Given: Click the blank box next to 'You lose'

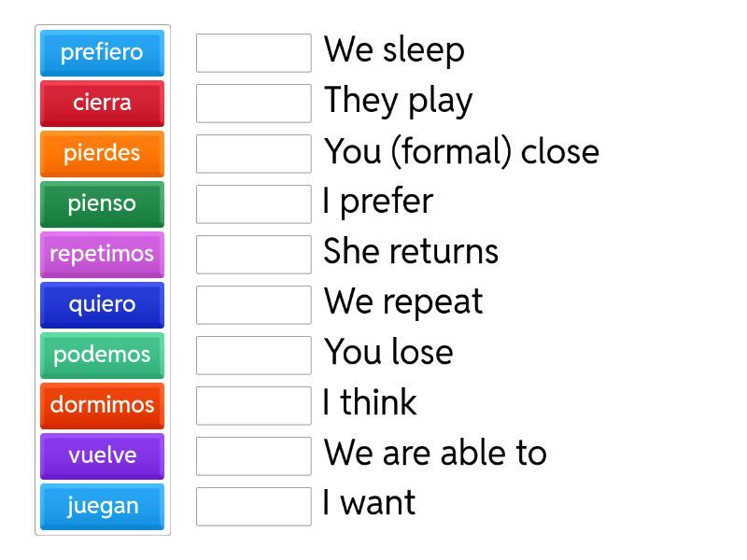Looking at the screenshot, I should click(253, 356).
